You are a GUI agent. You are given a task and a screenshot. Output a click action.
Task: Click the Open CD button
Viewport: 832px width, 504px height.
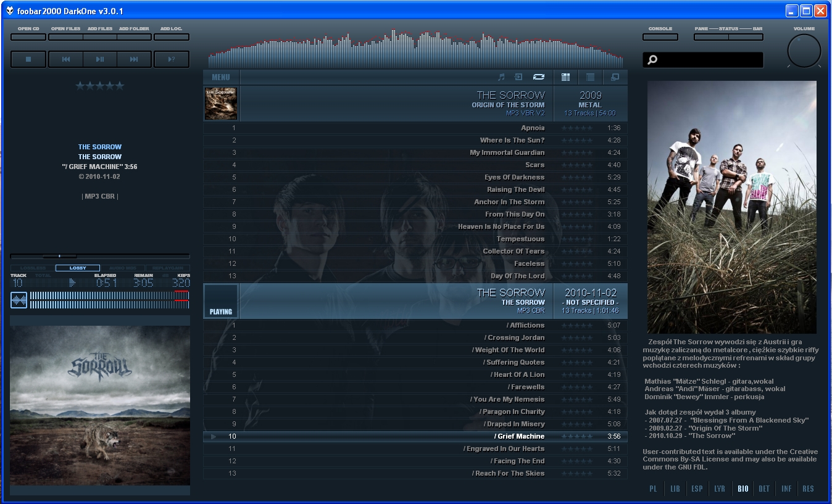28,37
